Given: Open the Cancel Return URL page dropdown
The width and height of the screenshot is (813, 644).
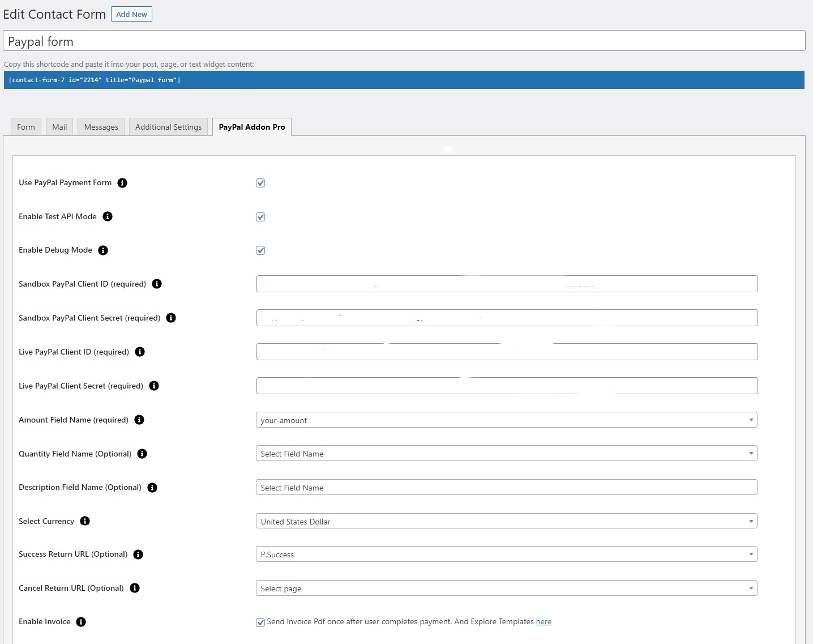Looking at the screenshot, I should pos(506,588).
